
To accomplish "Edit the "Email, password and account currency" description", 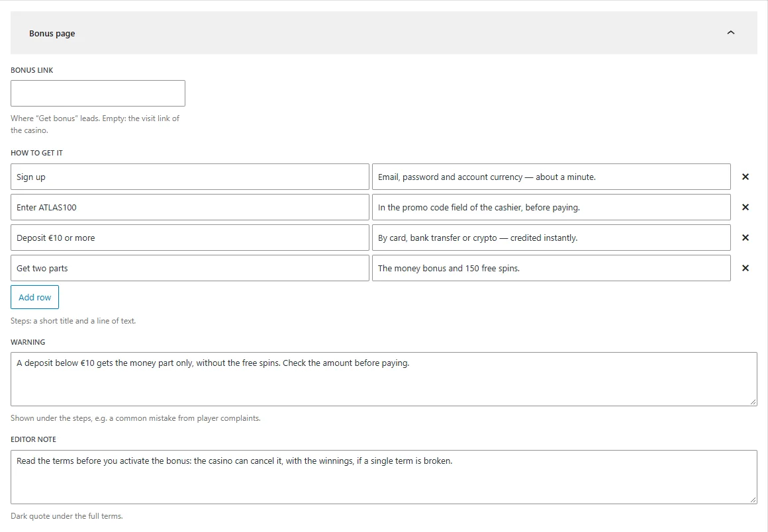I will 551,177.
